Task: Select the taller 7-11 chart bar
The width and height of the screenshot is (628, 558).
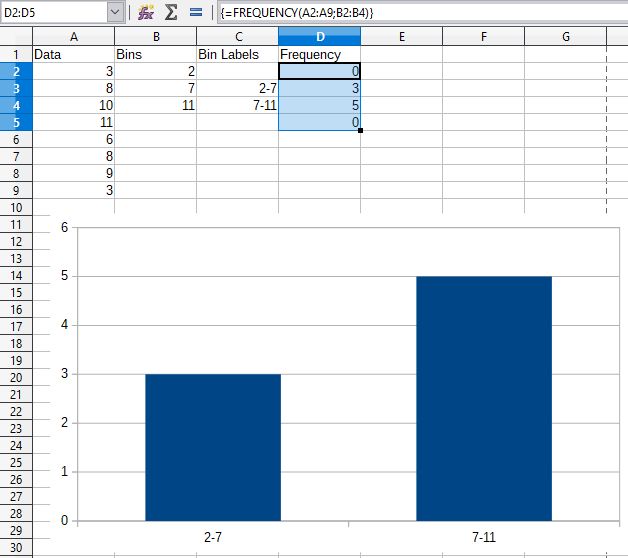Action: pyautogui.click(x=483, y=398)
